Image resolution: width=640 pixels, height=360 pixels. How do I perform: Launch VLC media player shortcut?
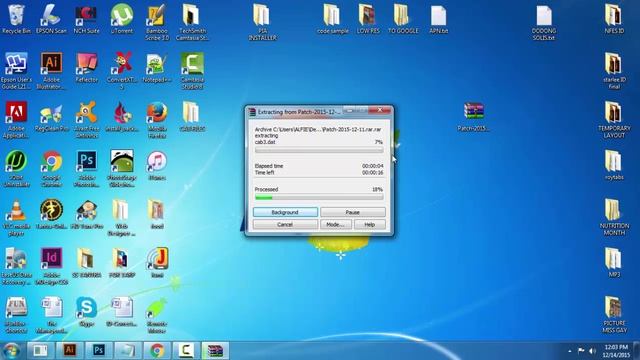point(16,218)
